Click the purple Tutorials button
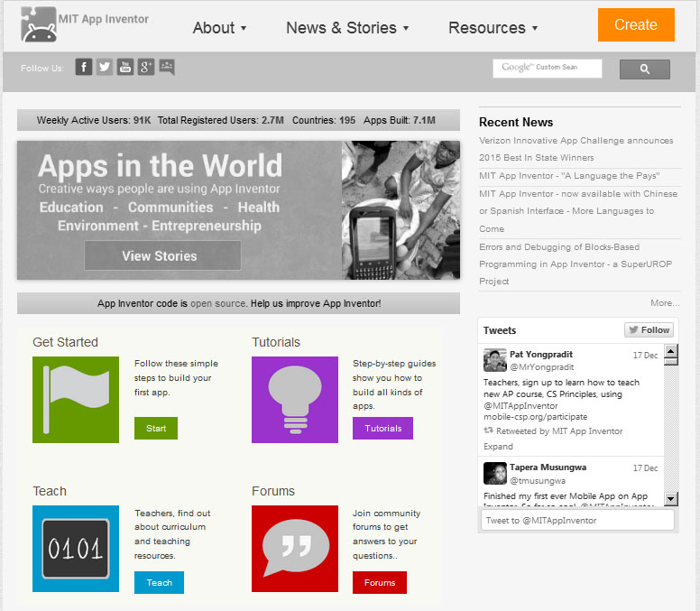 point(382,429)
